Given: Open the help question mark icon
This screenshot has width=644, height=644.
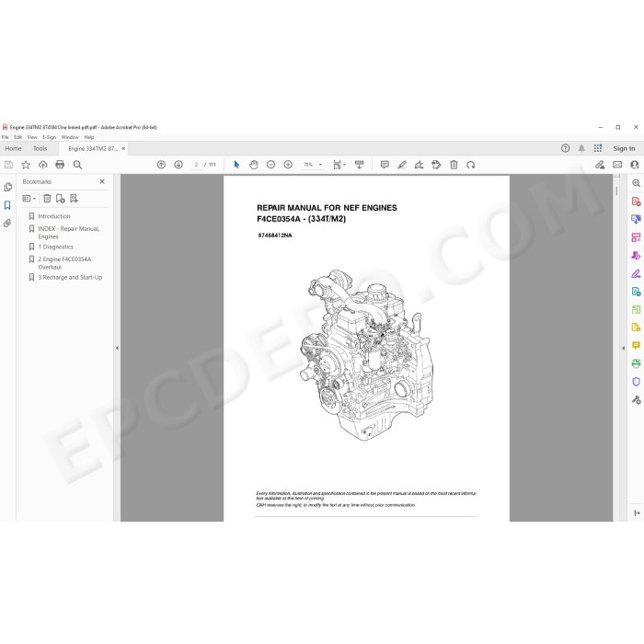Looking at the screenshot, I should coord(566,148).
